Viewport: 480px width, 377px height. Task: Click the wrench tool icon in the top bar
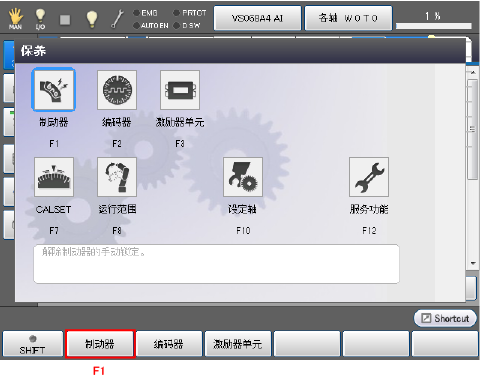(117, 19)
